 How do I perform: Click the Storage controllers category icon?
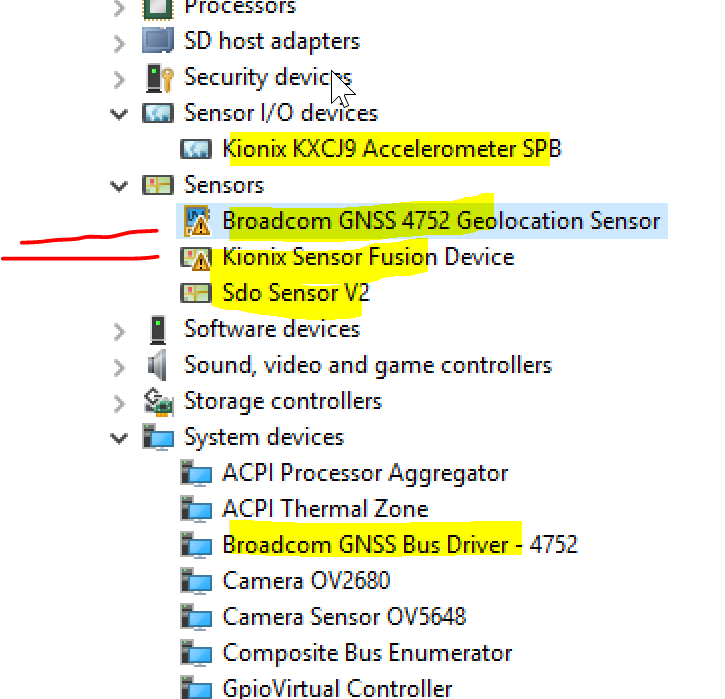coord(158,401)
